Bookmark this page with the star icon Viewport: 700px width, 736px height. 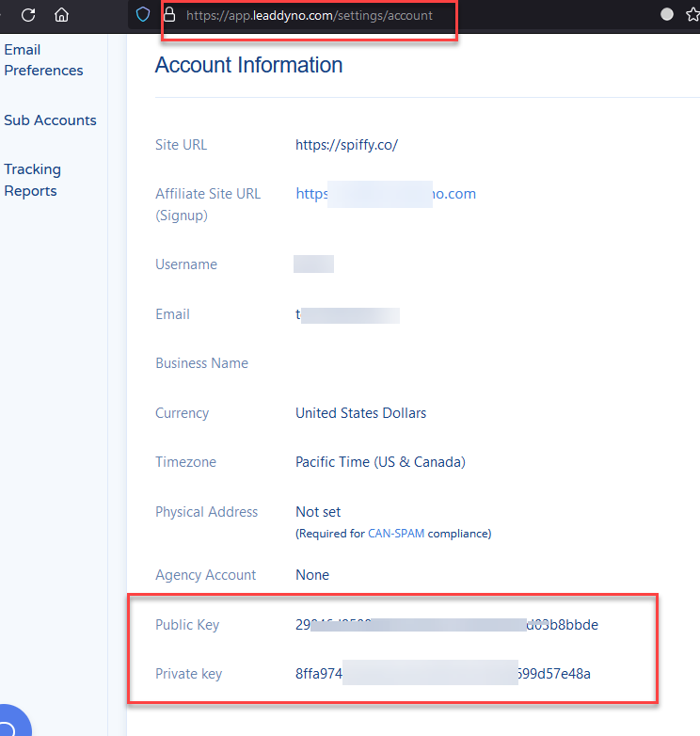(x=692, y=14)
